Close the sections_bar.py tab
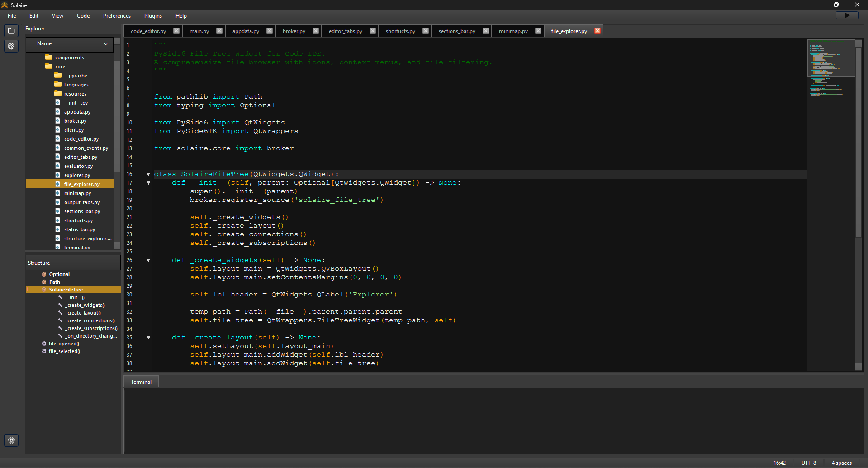Viewport: 868px width, 468px height. [486, 31]
